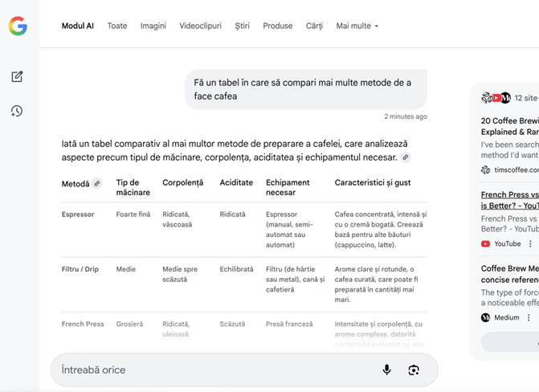Switch to the Imagini tab
The width and height of the screenshot is (539, 392).
[153, 26]
